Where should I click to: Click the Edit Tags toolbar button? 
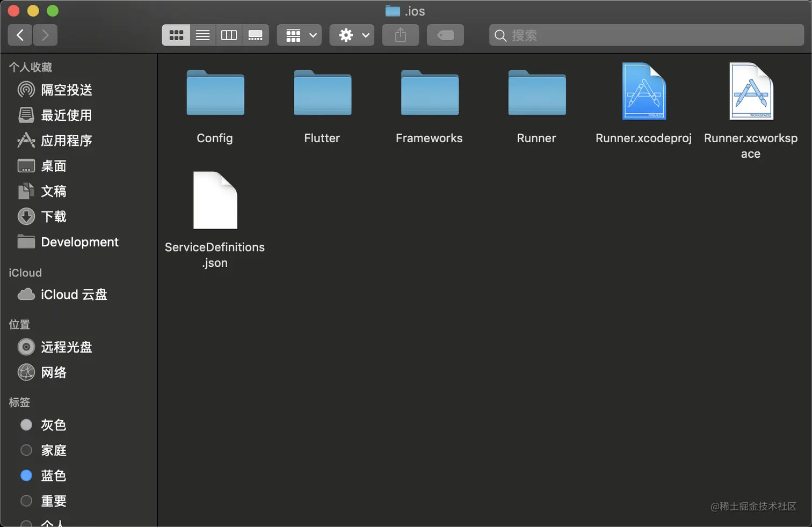445,35
